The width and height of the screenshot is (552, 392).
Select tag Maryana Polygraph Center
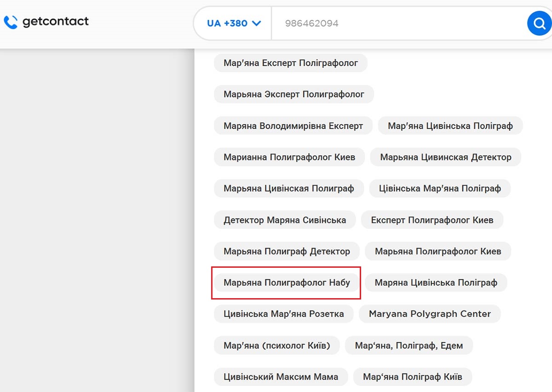coord(430,314)
